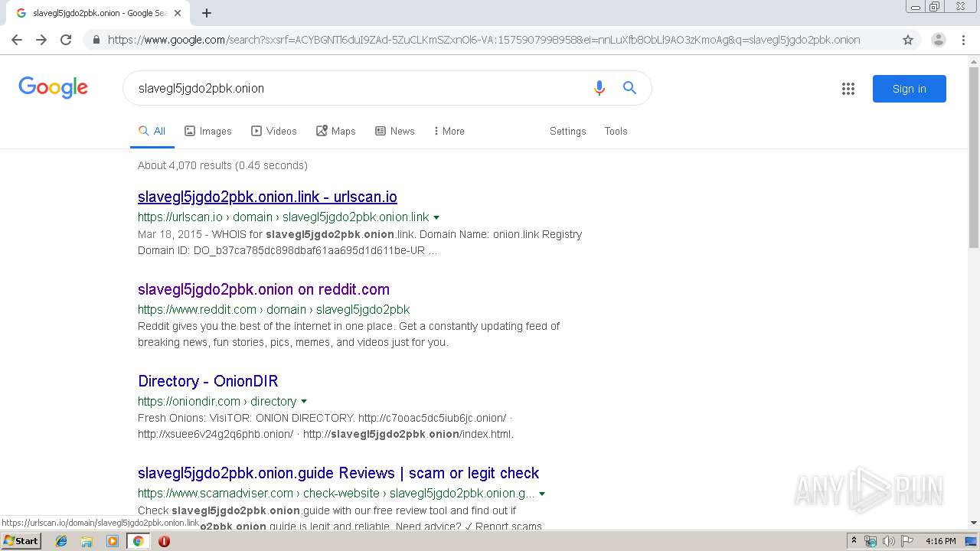Bookmark this page with the star icon

[x=908, y=40]
